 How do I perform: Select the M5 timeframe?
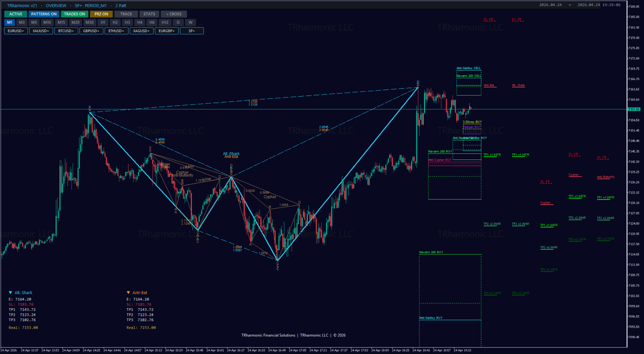click(34, 22)
